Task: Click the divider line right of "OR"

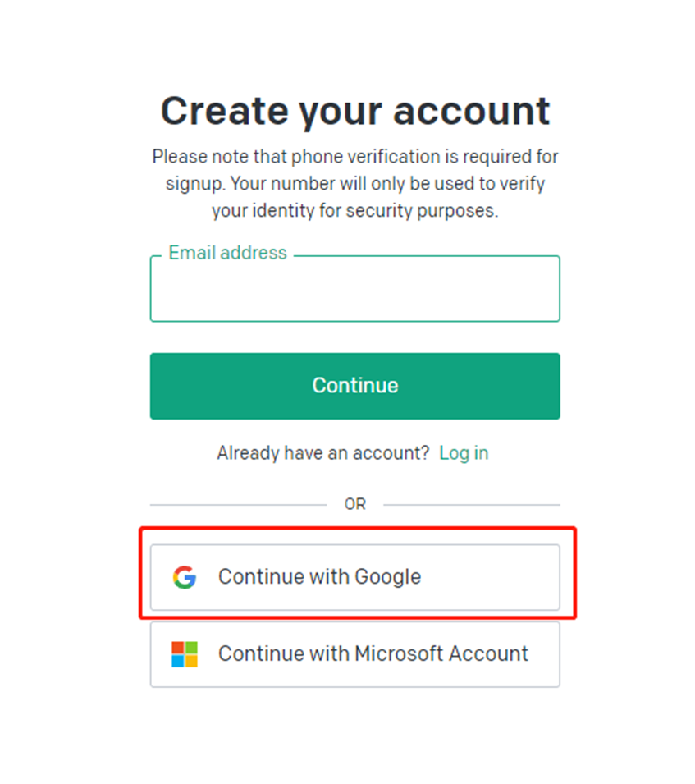Action: tap(471, 504)
